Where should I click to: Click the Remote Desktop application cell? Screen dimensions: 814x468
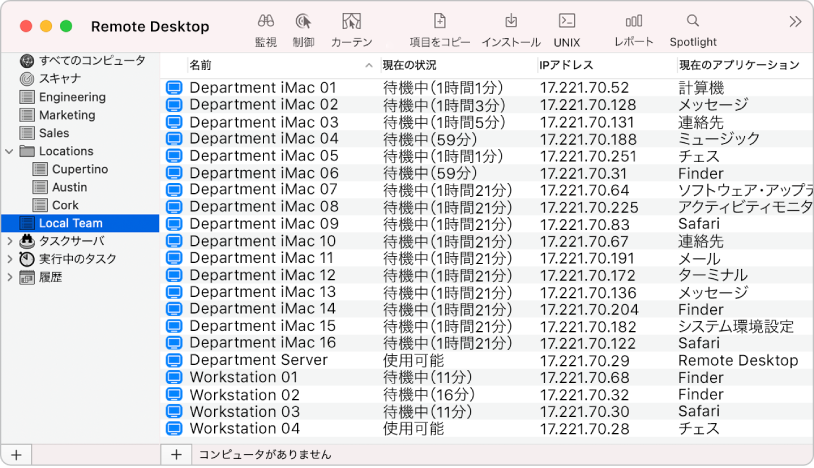point(738,361)
